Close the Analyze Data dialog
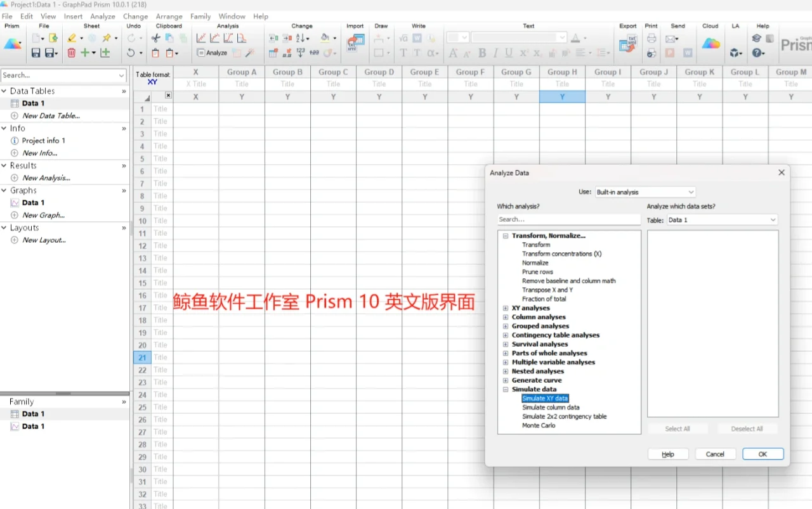This screenshot has height=509, width=812. [782, 172]
